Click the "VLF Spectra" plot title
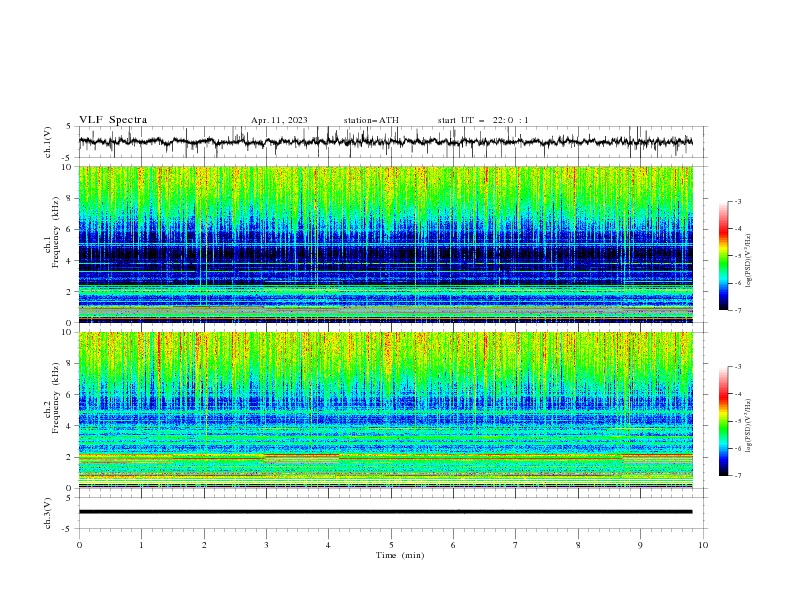Screen dimensions: 792x612 [113, 120]
